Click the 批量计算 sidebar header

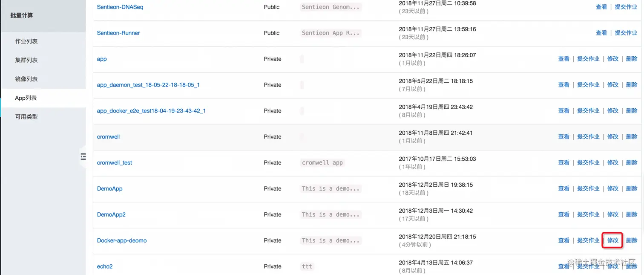22,15
